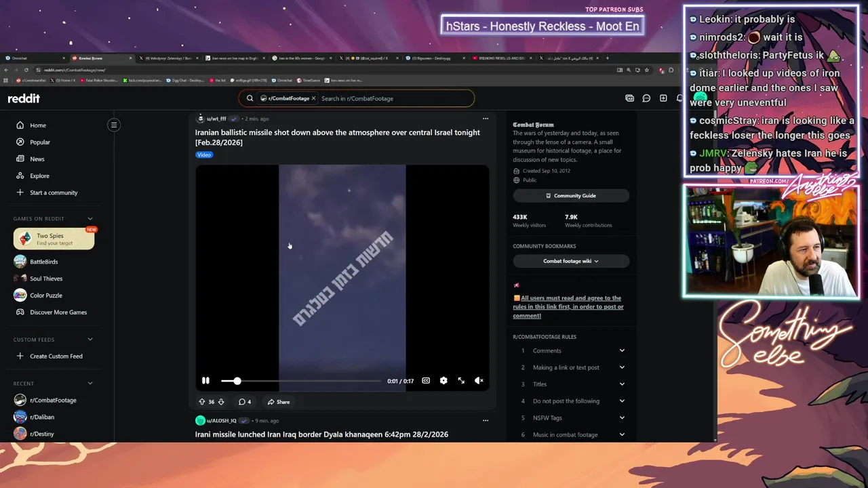Open News feed in sidebar
868x488 pixels.
pos(37,159)
